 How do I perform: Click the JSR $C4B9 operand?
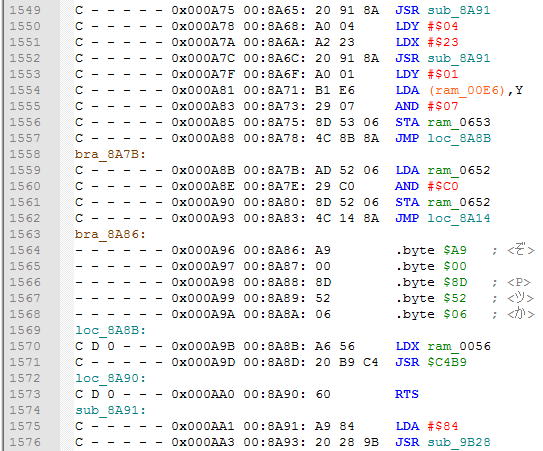point(447,362)
